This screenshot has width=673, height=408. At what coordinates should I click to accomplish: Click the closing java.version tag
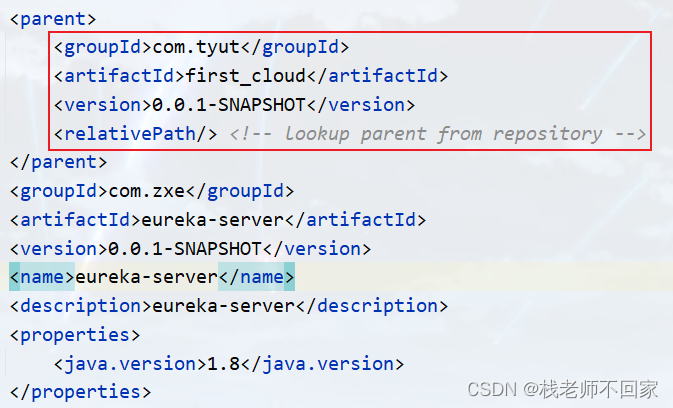point(322,364)
